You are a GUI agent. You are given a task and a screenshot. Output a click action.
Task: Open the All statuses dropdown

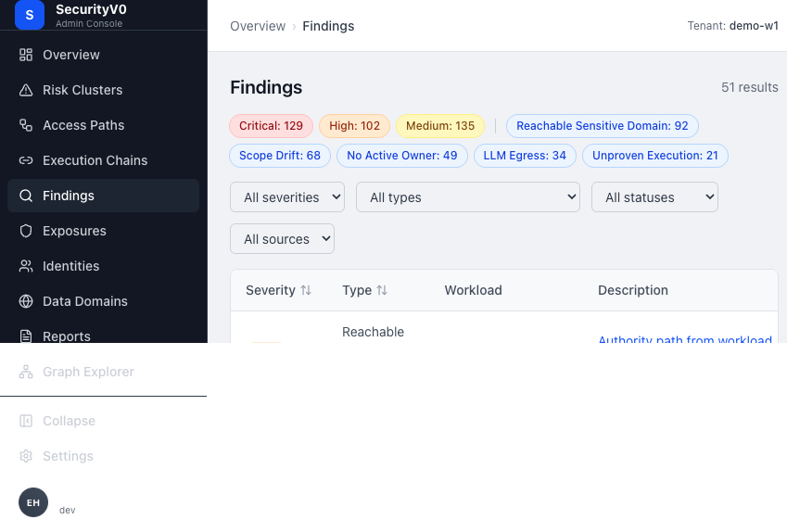(654, 196)
